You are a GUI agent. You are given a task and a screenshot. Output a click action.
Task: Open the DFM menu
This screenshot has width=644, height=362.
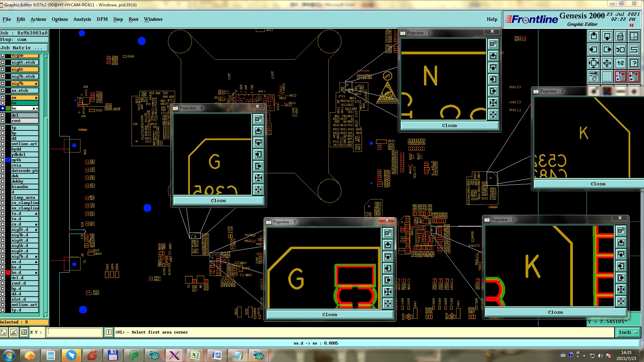point(102,19)
